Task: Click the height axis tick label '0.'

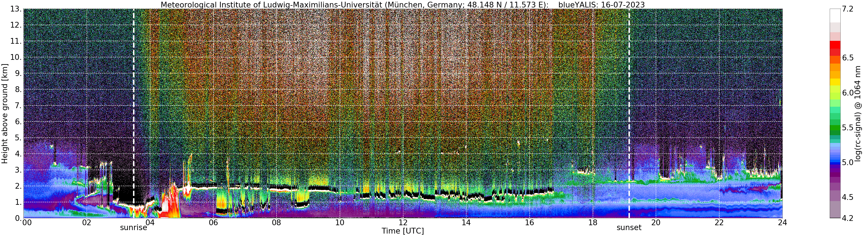Action: (x=18, y=218)
